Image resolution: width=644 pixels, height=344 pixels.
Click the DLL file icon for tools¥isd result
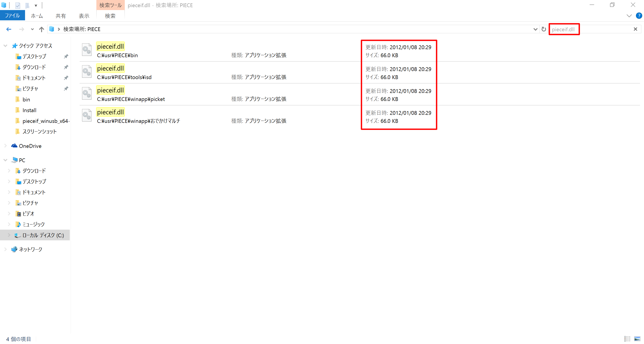coord(87,71)
